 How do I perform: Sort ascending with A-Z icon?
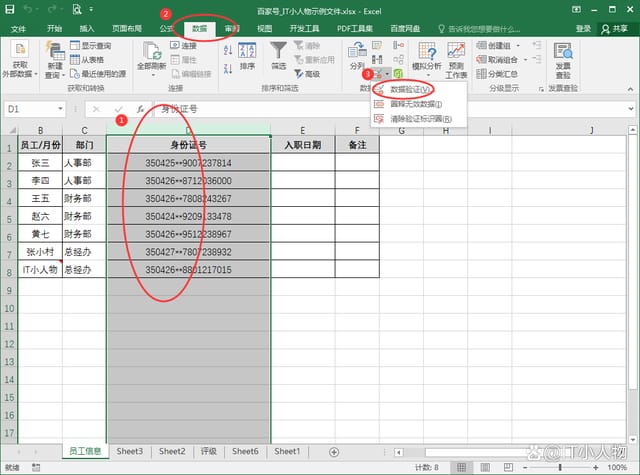tap(228, 50)
